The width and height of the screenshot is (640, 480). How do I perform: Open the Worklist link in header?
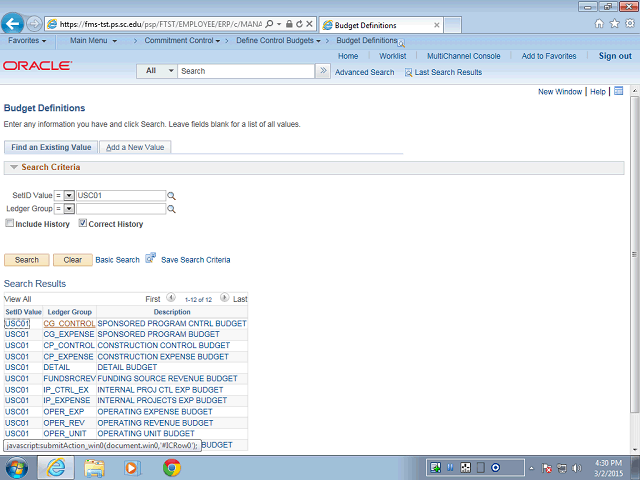click(x=393, y=56)
